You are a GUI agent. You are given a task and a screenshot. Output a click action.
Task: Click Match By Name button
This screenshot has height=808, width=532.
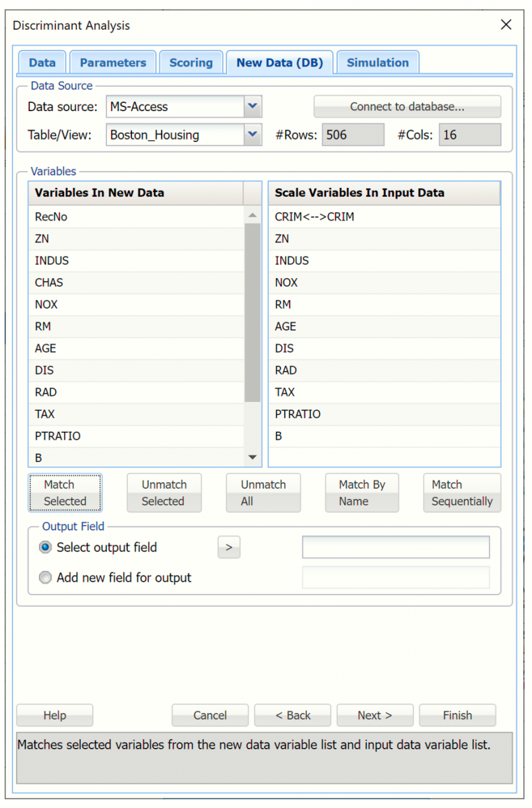(362, 493)
